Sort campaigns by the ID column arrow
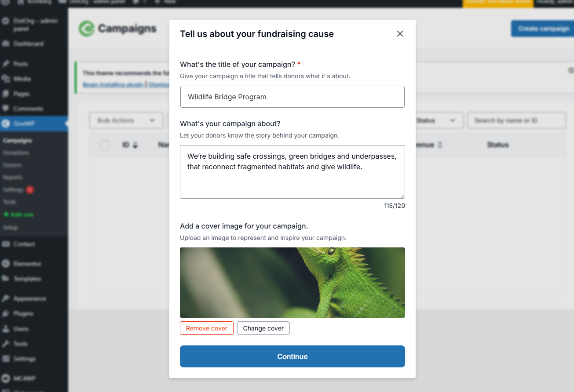This screenshot has width=574, height=392. pos(135,145)
